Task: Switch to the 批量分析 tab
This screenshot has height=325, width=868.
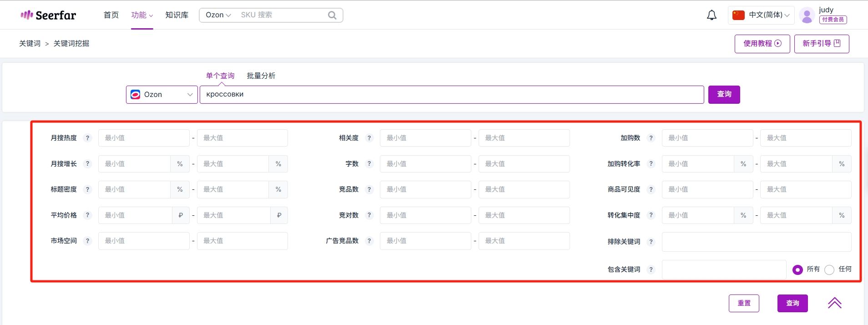Action: pos(261,76)
